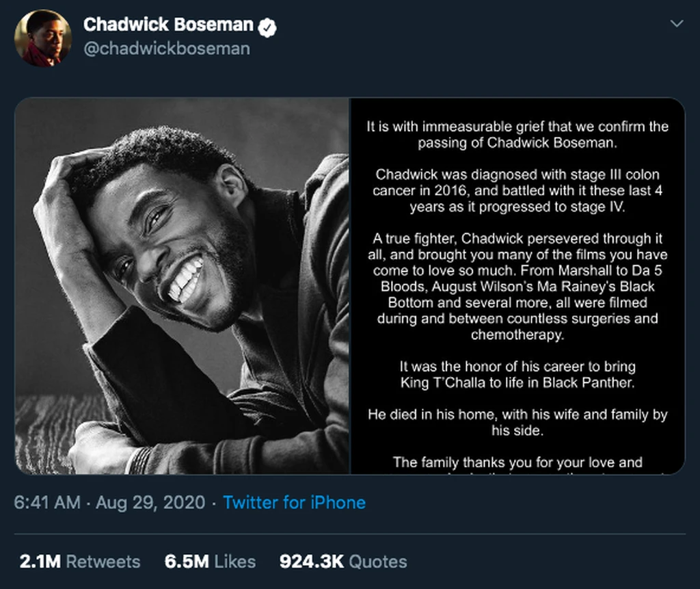Click the 'Chadwick was diagnosed with stage III' paragraph

pyautogui.click(x=517, y=190)
